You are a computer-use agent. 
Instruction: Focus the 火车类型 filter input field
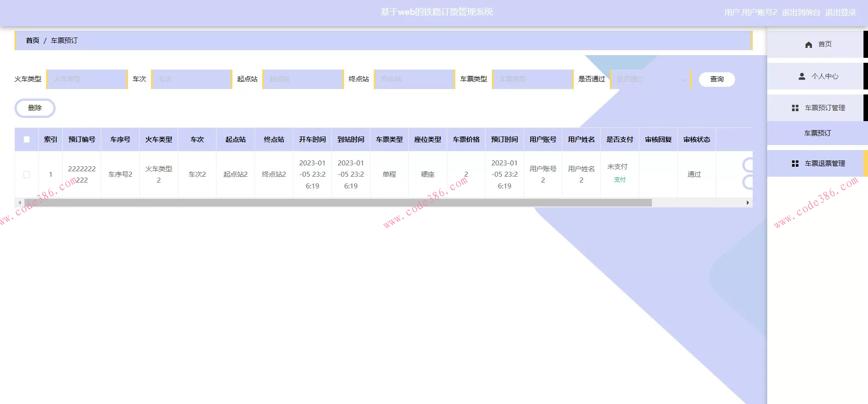(87, 79)
